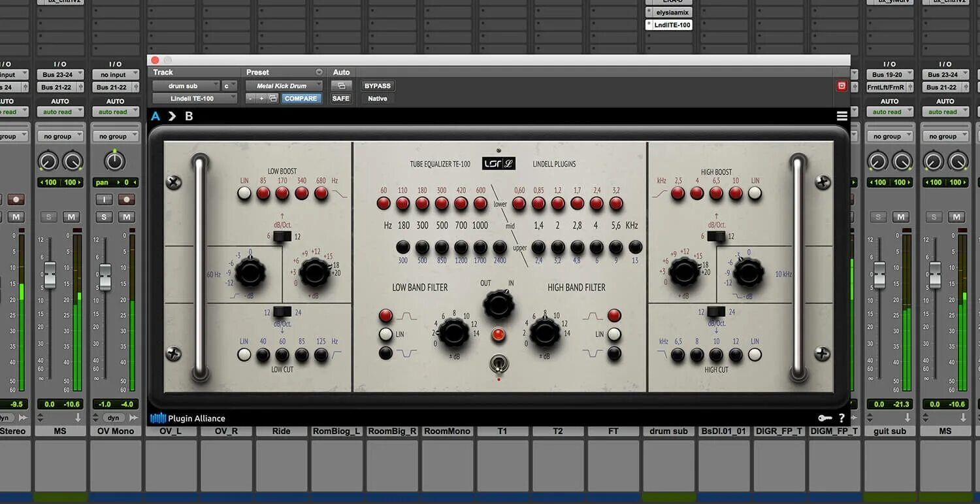Select 40 Hz Low Cut frequency button
The height and width of the screenshot is (504, 980).
pyautogui.click(x=263, y=355)
